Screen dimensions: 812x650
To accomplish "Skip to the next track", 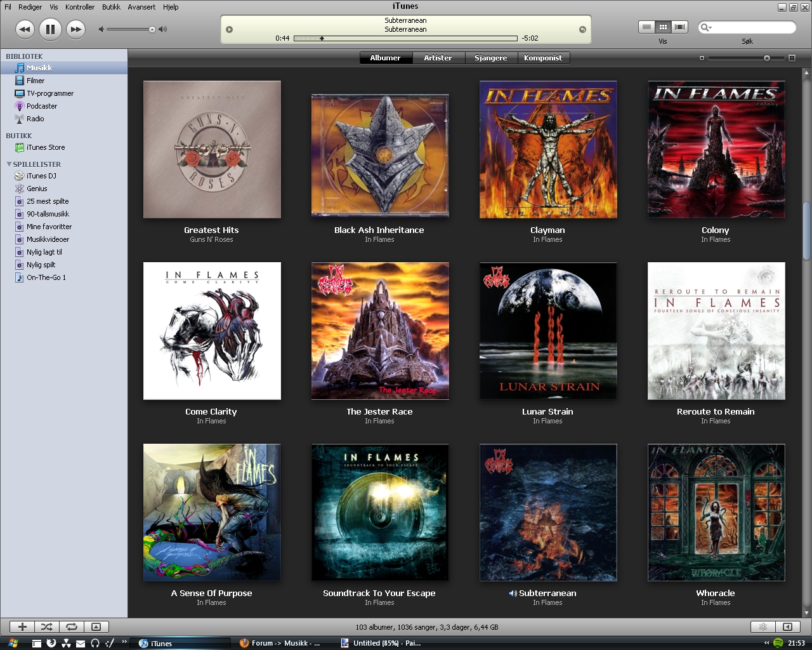I will tap(75, 29).
